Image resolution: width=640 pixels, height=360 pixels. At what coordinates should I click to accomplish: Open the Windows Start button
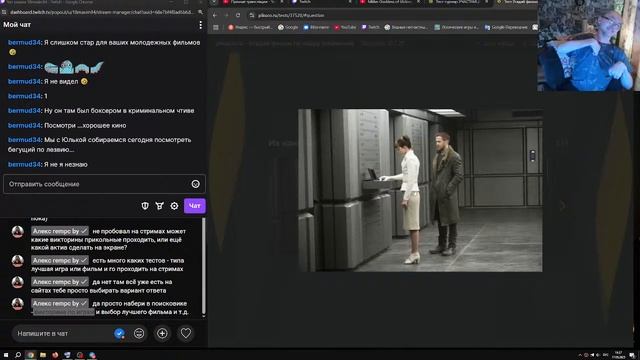tap(6, 355)
